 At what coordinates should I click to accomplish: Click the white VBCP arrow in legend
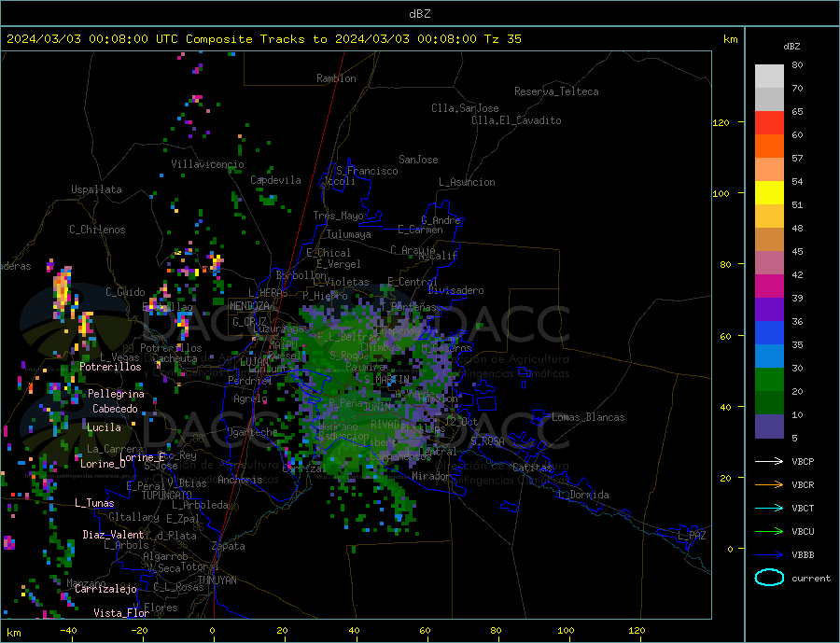(x=769, y=461)
